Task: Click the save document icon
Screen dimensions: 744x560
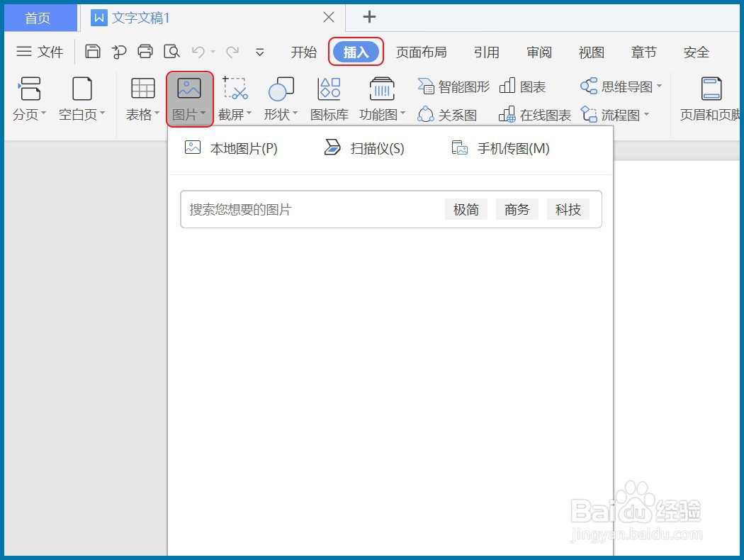Action: point(93,51)
